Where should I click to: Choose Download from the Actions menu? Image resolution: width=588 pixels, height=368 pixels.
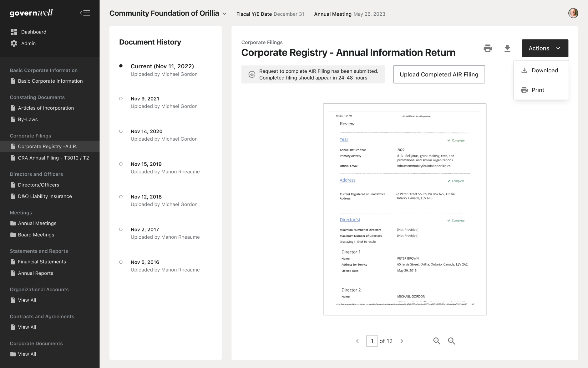(545, 70)
